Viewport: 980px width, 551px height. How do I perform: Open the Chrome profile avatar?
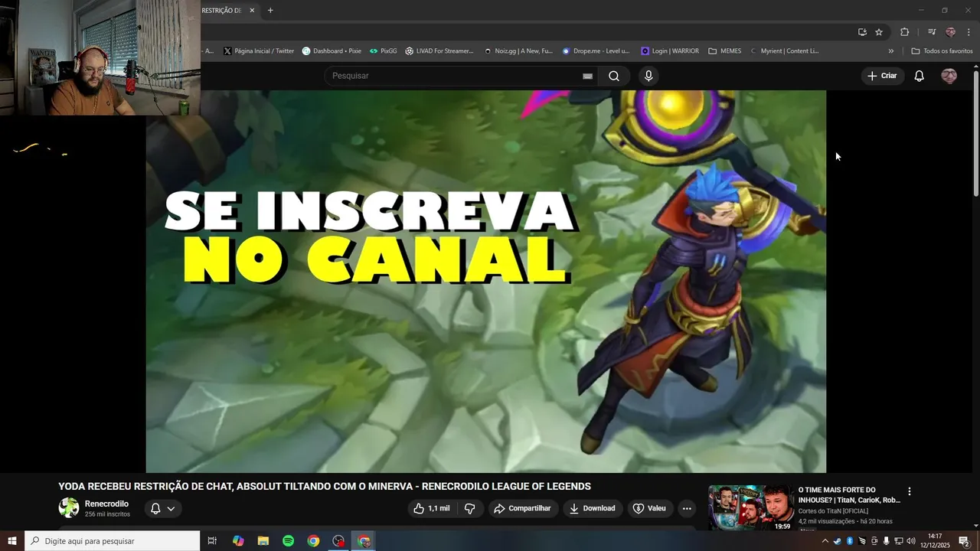tap(951, 32)
